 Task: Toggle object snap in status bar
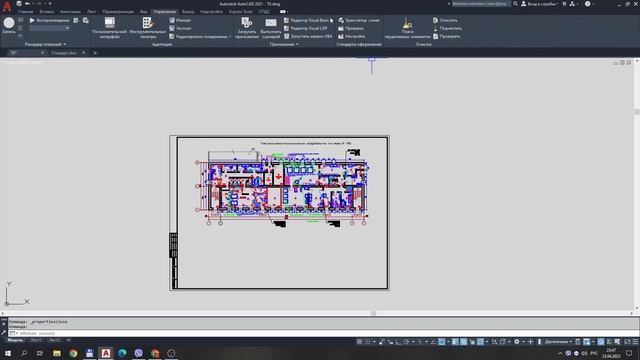pyautogui.click(x=442, y=342)
